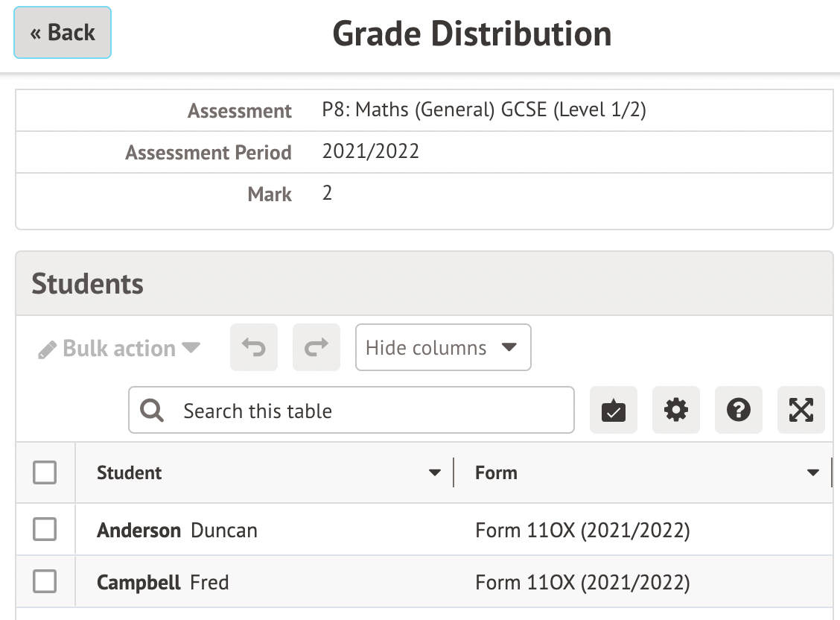Open Anderson Duncan's student link
Image resolution: width=840 pixels, height=620 pixels.
tap(177, 531)
